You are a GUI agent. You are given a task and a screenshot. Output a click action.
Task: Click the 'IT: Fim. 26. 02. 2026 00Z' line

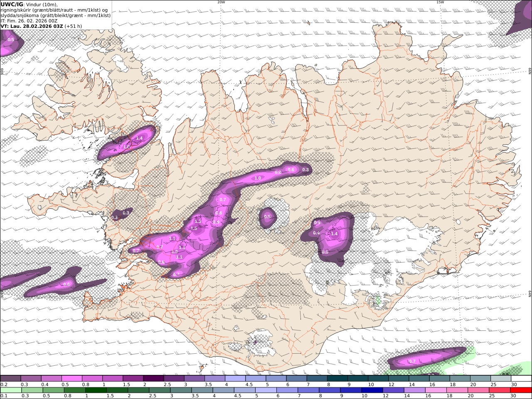[29, 21]
